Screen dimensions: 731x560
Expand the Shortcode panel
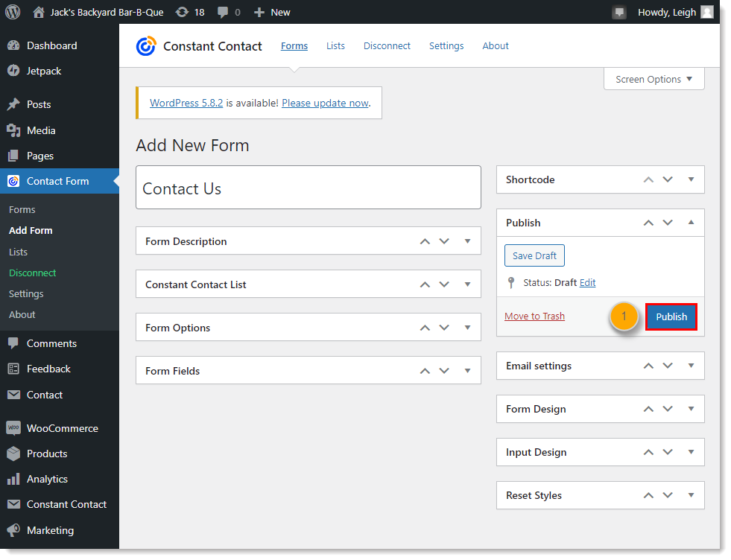coord(692,179)
